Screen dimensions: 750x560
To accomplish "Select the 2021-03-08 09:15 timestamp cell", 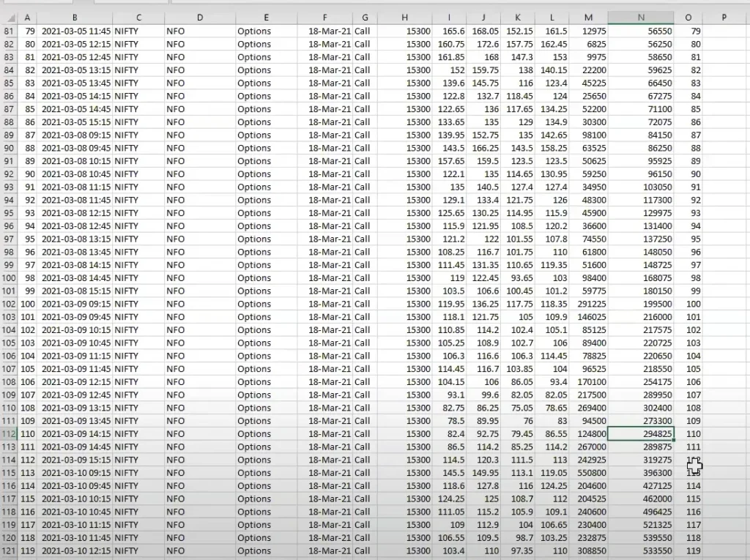I will [x=75, y=135].
